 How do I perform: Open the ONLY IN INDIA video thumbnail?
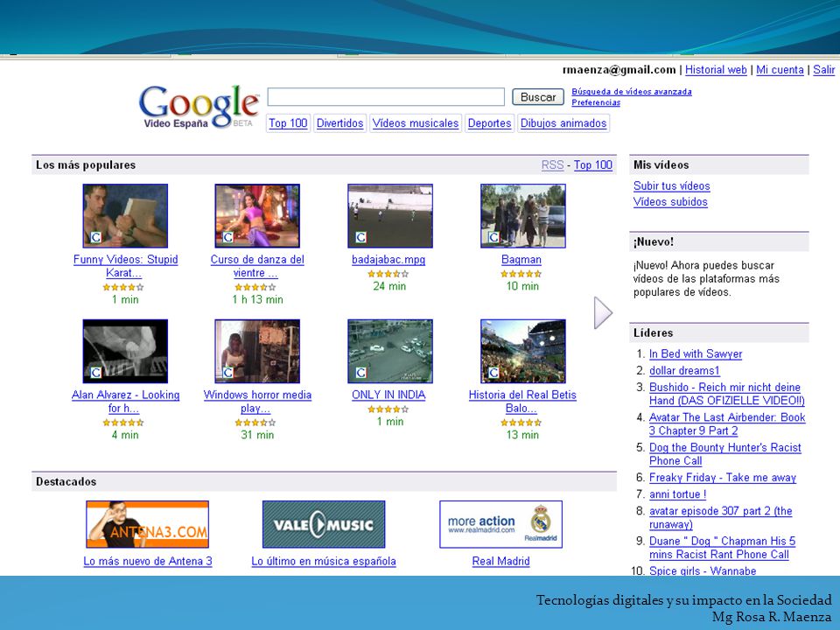pos(390,352)
